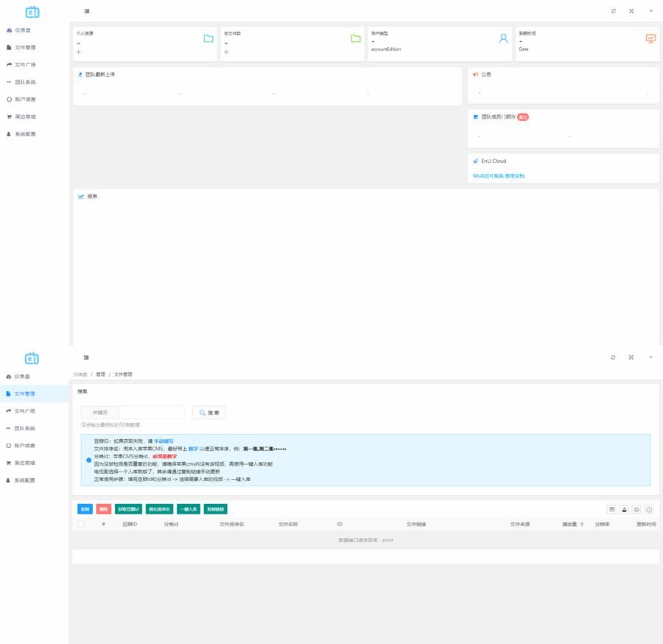The height and width of the screenshot is (644, 663).
Task: Click the column display icon above the table
Action: point(611,508)
